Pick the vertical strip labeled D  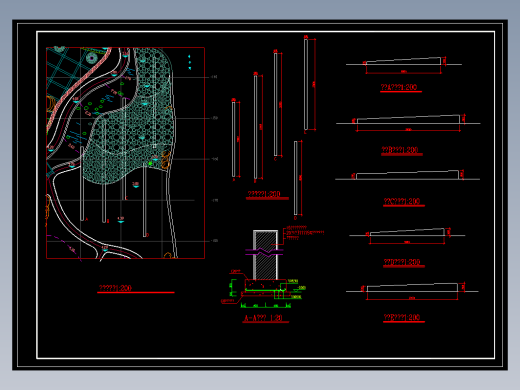coord(296,178)
